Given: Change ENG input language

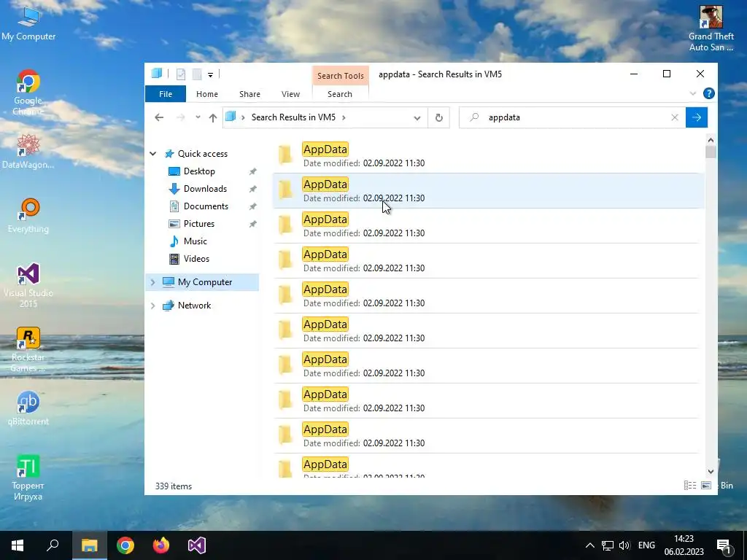Looking at the screenshot, I should (646, 545).
